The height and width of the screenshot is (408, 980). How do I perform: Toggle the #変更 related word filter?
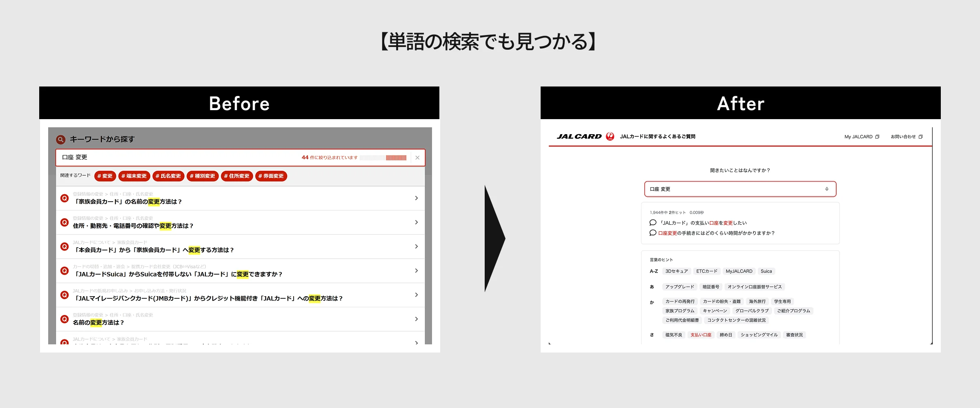[105, 176]
